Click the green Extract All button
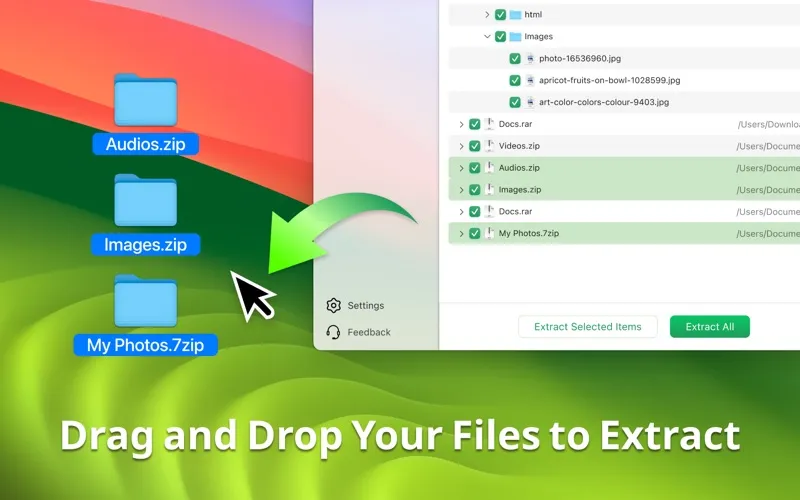 click(x=710, y=327)
